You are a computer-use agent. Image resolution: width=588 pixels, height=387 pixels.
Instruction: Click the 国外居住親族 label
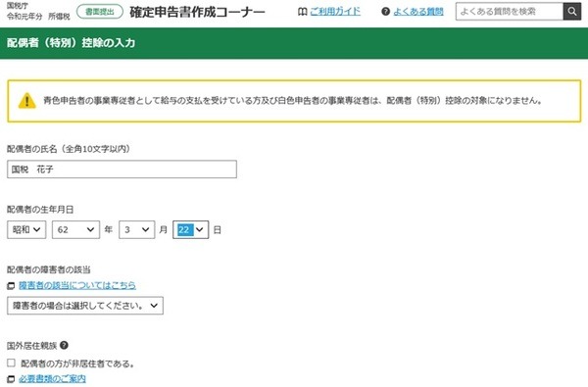point(32,346)
